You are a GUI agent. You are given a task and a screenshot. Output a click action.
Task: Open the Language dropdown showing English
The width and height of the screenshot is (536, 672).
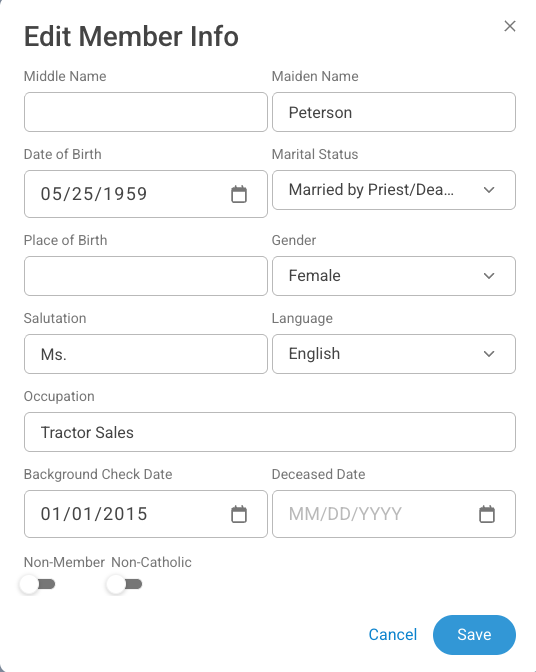pyautogui.click(x=394, y=354)
